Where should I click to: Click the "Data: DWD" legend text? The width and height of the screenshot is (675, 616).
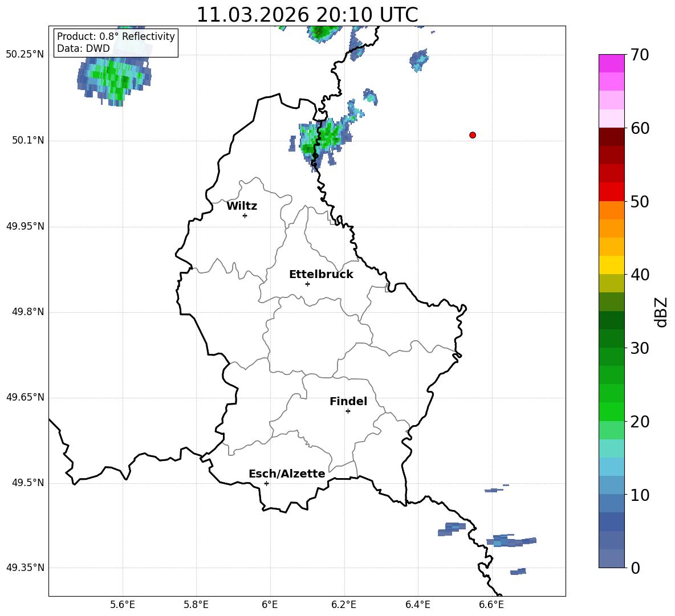pyautogui.click(x=83, y=48)
